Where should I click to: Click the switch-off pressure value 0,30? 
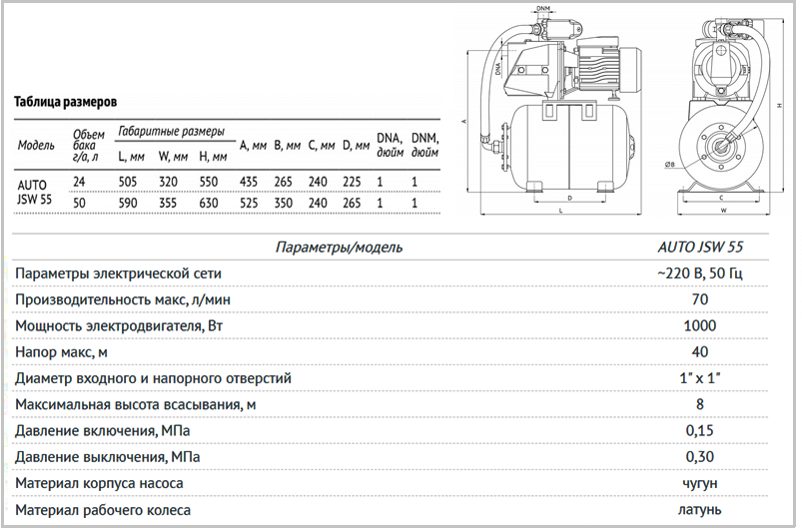pos(700,457)
